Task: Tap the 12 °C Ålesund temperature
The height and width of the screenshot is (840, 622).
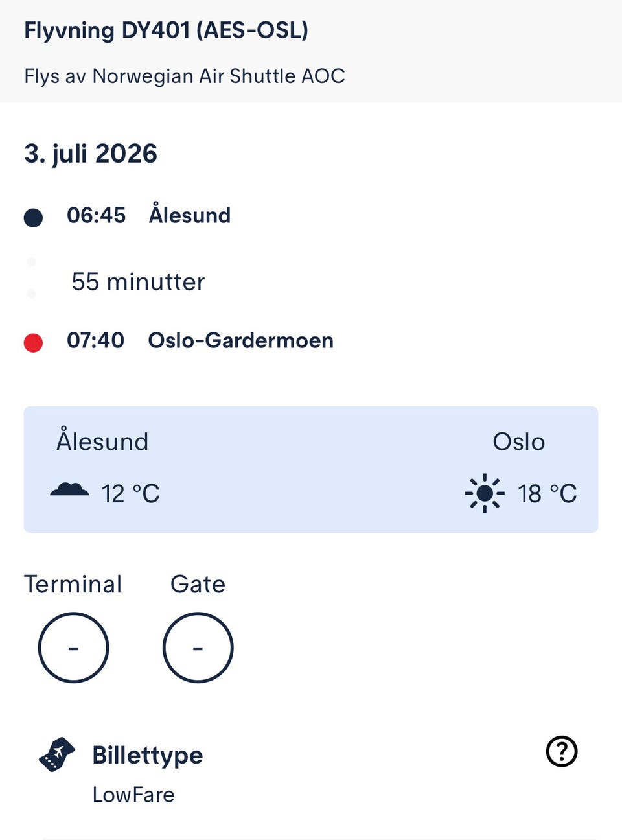Action: [130, 494]
